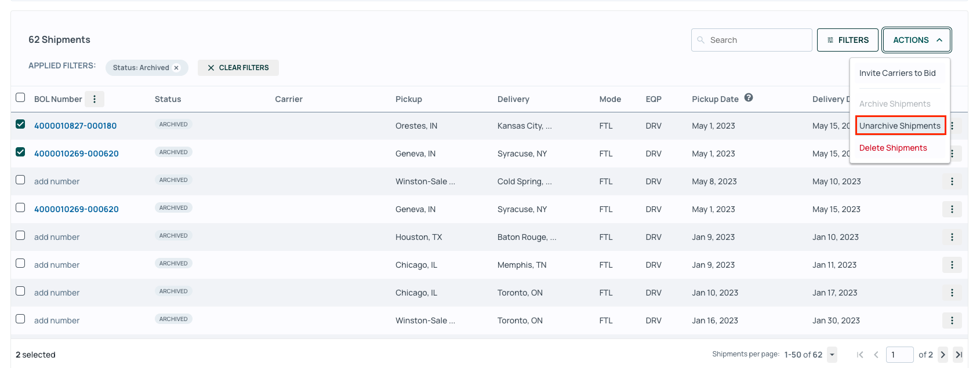Click CLEAR FILTERS button

click(238, 68)
